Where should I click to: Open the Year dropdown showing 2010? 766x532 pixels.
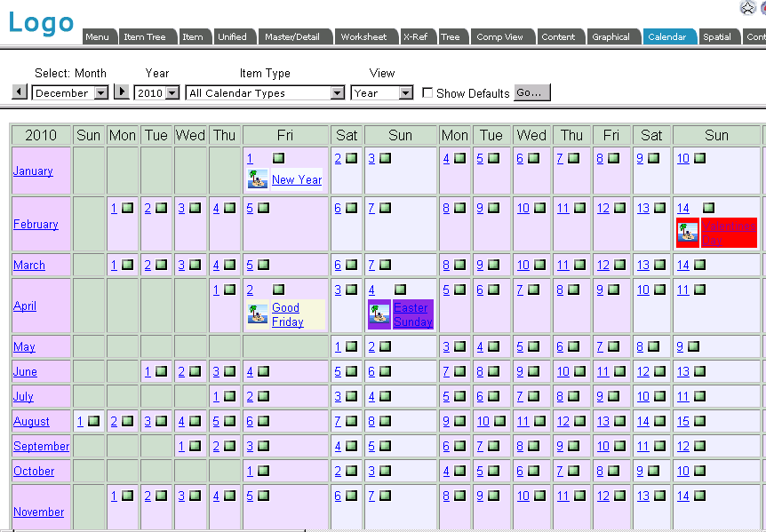172,92
